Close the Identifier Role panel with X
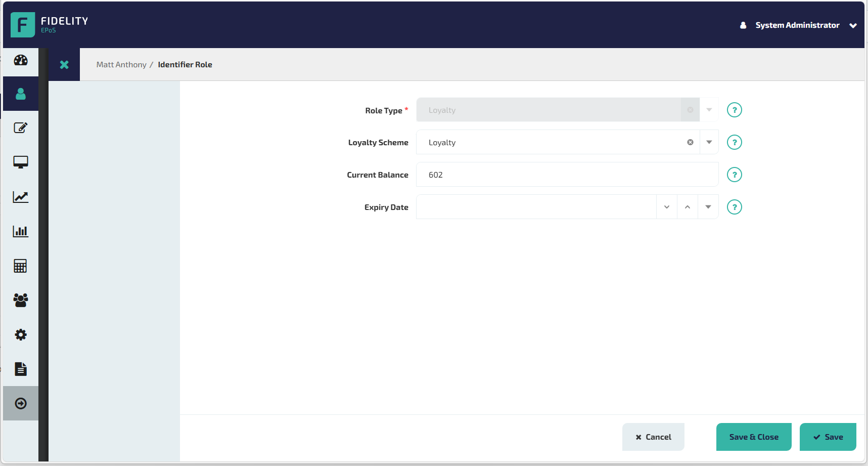The height and width of the screenshot is (466, 868). [x=64, y=65]
